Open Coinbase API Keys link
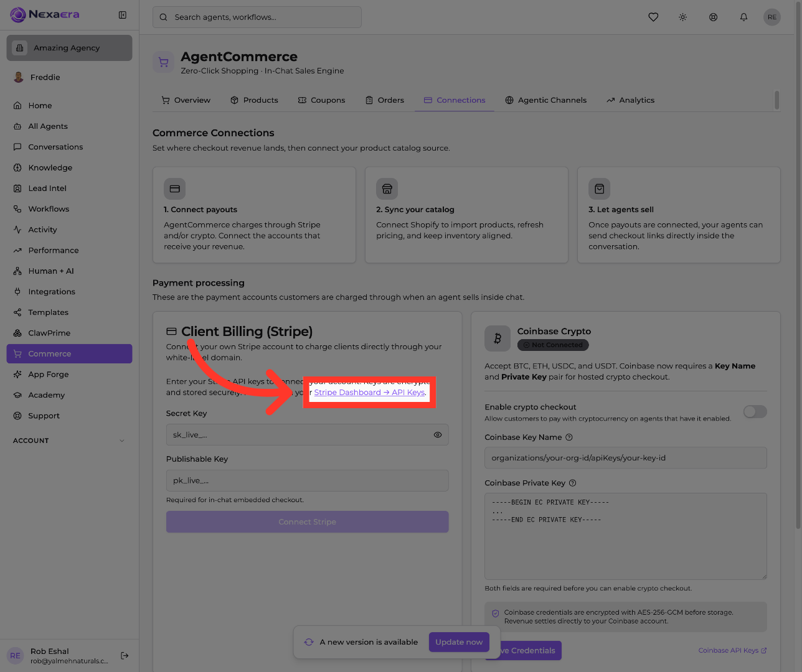This screenshot has height=672, width=802. click(x=732, y=651)
